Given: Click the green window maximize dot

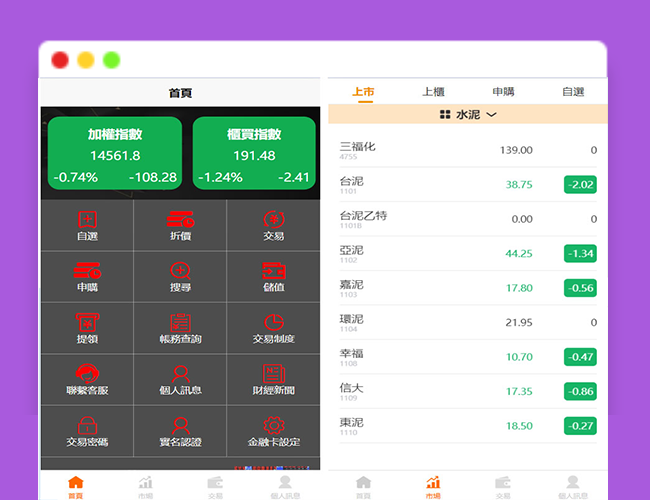Looking at the screenshot, I should pos(112,60).
